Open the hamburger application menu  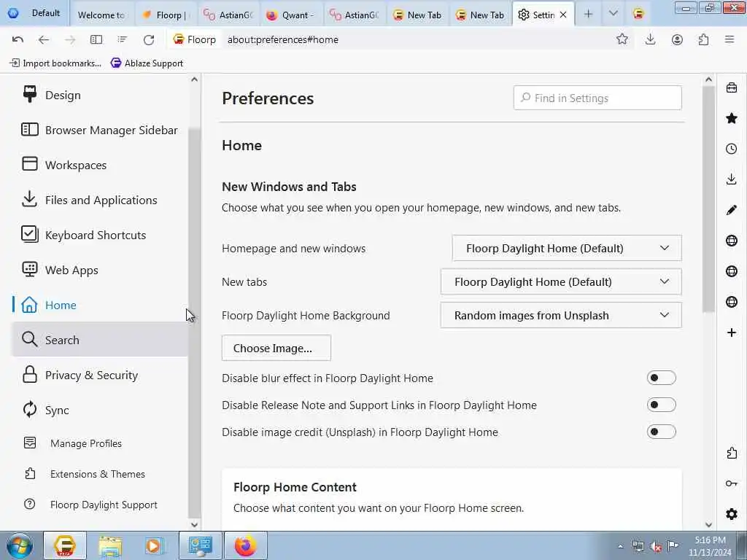tap(729, 39)
